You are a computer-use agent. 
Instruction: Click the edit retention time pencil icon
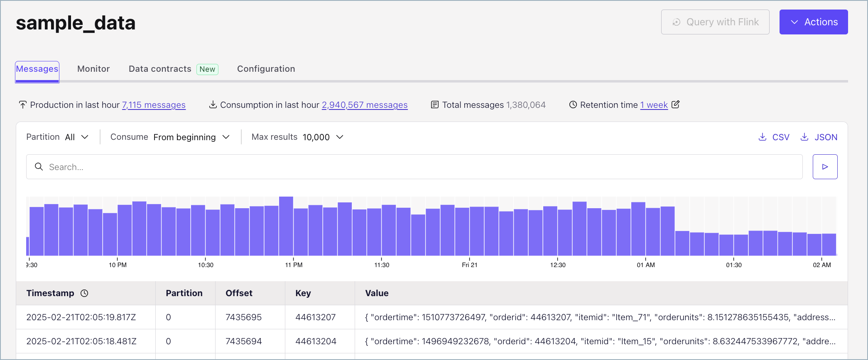[676, 105]
